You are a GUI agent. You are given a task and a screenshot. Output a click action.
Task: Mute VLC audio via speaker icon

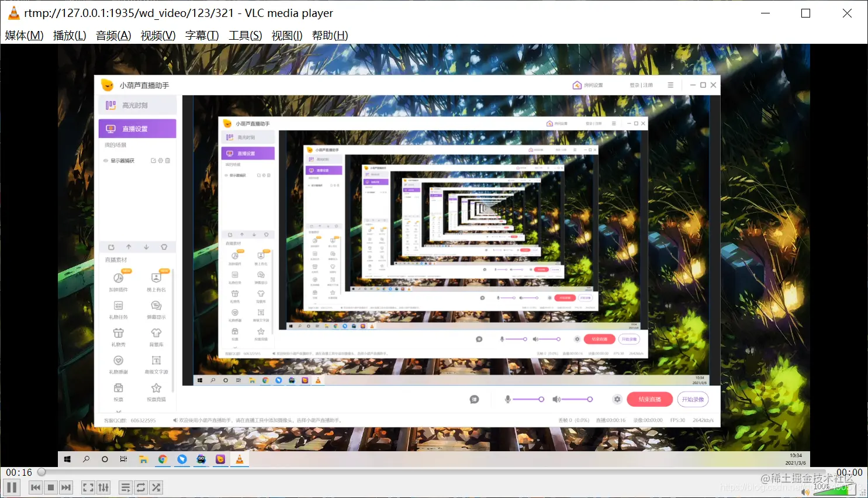[x=805, y=492]
